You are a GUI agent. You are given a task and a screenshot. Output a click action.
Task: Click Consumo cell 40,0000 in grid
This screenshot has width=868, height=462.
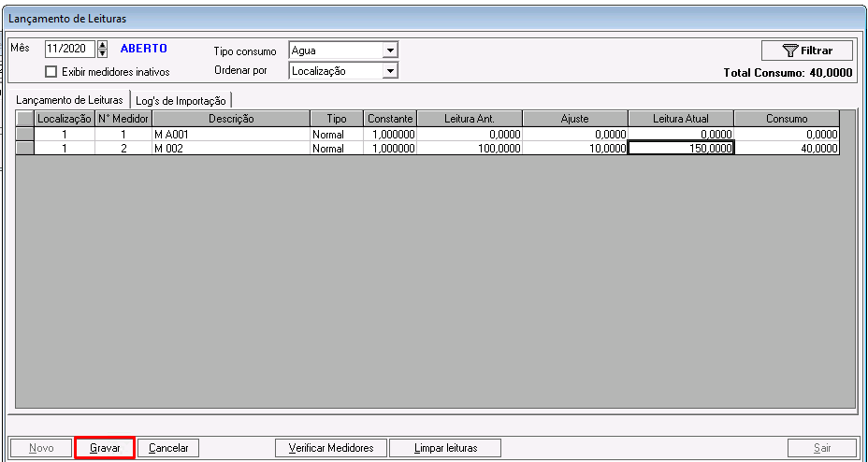[787, 148]
